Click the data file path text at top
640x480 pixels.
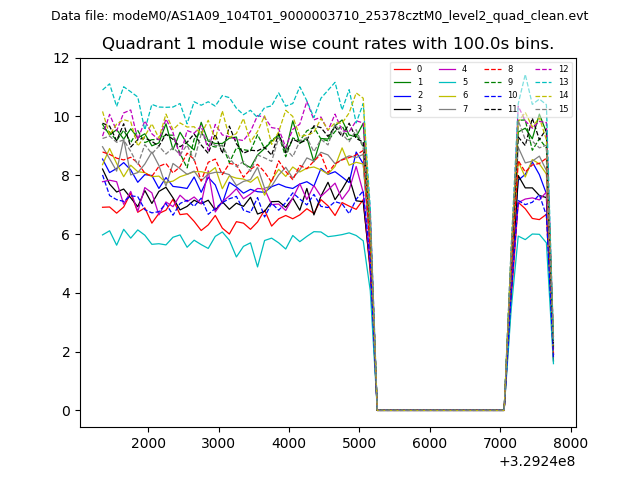click(x=319, y=16)
